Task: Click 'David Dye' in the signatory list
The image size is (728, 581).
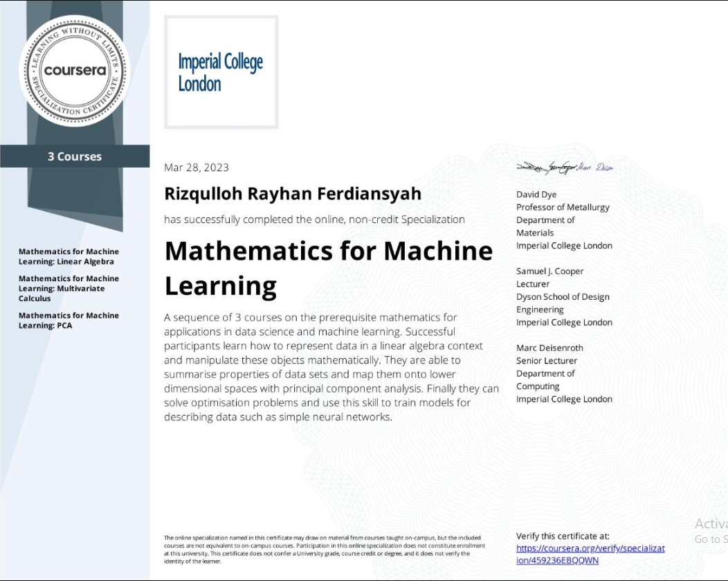Action: 536,194
